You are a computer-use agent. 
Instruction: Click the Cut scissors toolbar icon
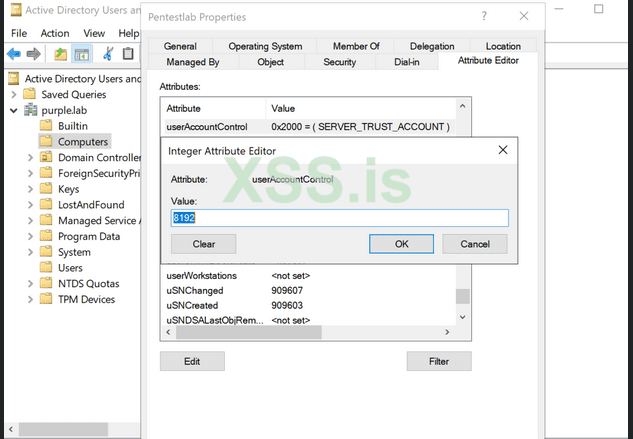107,54
